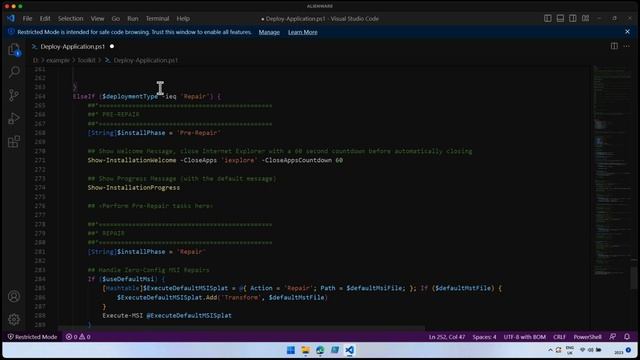The height and width of the screenshot is (360, 640).
Task: Click the Restricted Mode status bar item
Action: pyautogui.click(x=32, y=337)
